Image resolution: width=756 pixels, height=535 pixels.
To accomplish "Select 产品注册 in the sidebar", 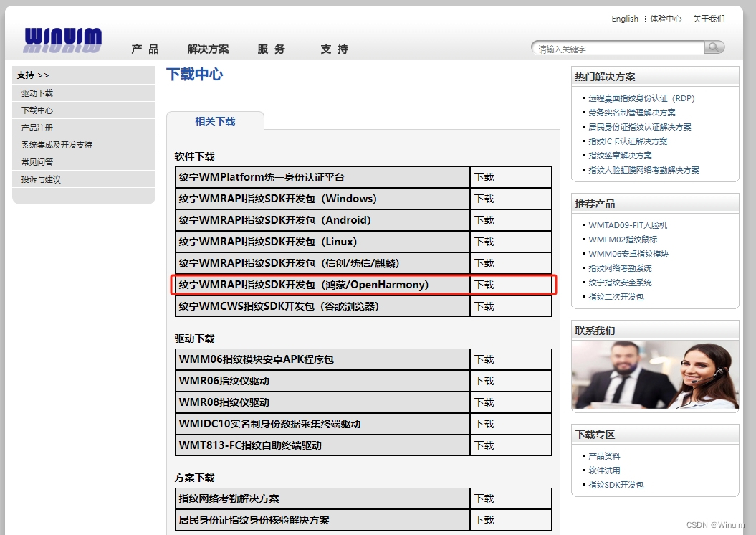I will (83, 128).
